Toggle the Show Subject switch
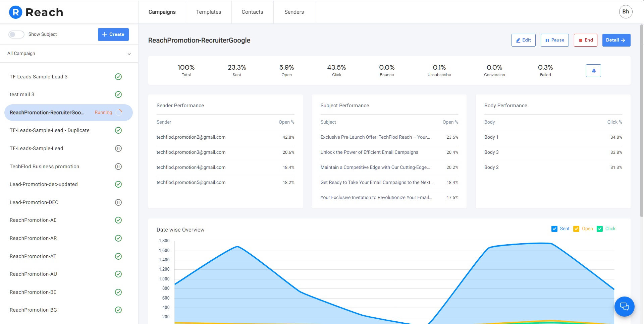 (x=16, y=35)
